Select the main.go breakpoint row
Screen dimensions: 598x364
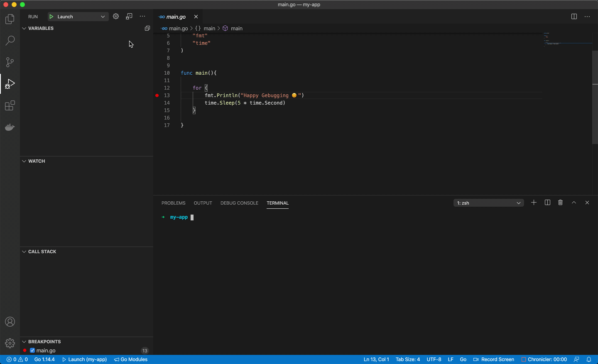[x=86, y=351]
